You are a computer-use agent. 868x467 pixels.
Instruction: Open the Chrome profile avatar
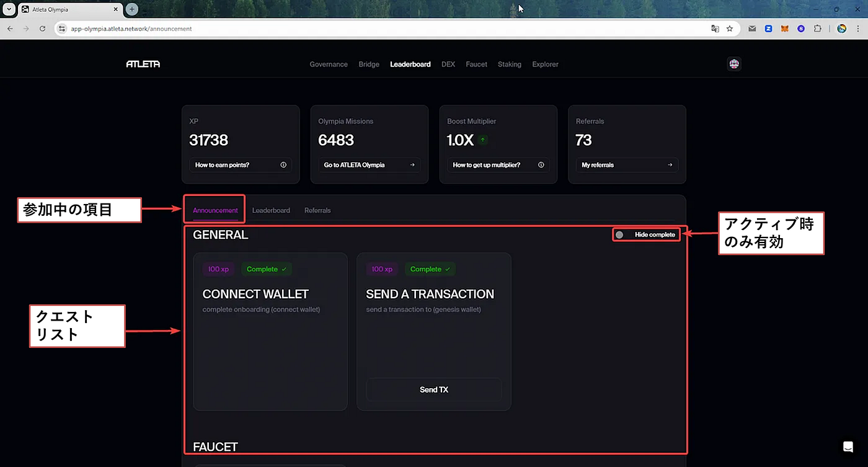841,29
